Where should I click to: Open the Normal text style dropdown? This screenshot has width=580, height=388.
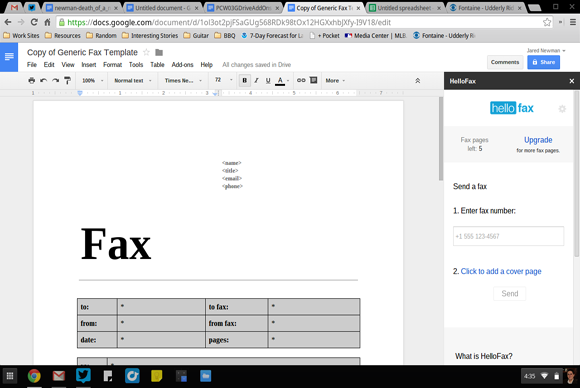click(133, 80)
